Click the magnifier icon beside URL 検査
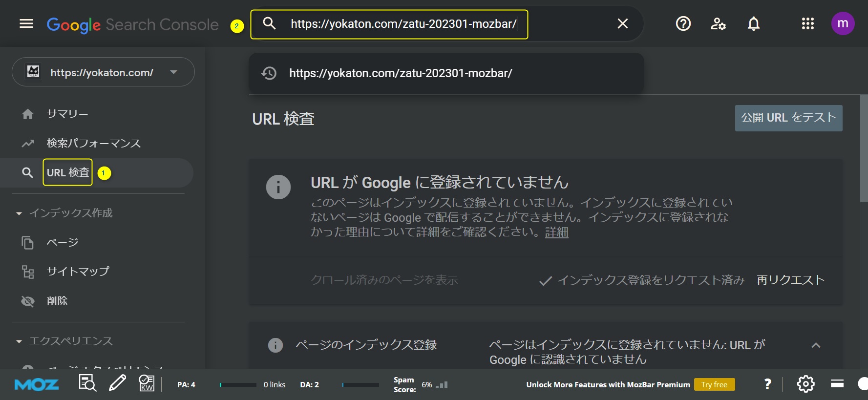The image size is (868, 400). 27,172
